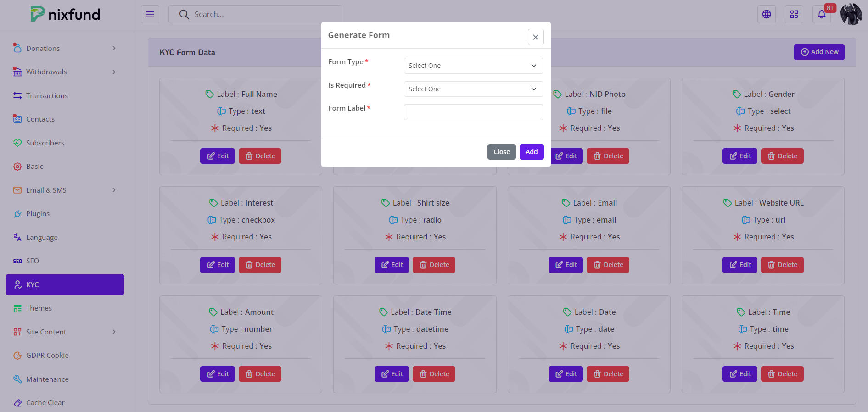The image size is (868, 412).
Task: Open the language globe icon
Action: 766,14
